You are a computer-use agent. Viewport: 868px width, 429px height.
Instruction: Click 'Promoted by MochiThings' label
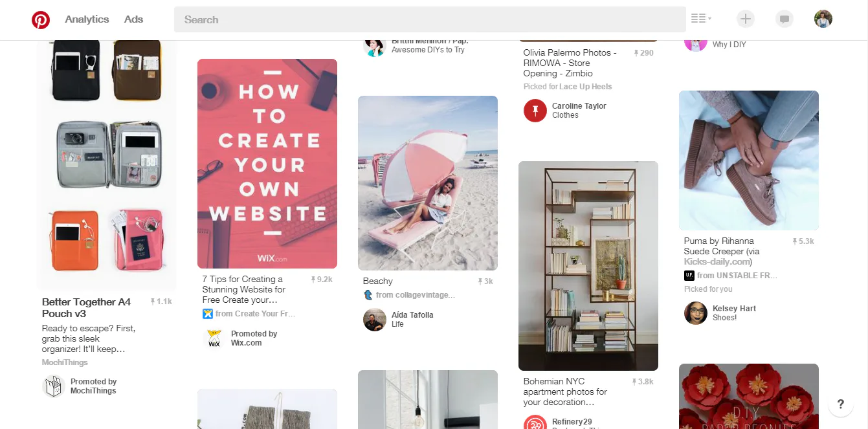pos(94,386)
